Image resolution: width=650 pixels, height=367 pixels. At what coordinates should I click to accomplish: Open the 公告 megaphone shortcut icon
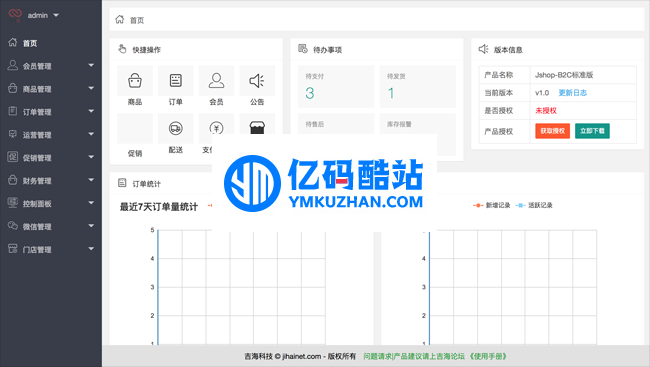[x=257, y=80]
